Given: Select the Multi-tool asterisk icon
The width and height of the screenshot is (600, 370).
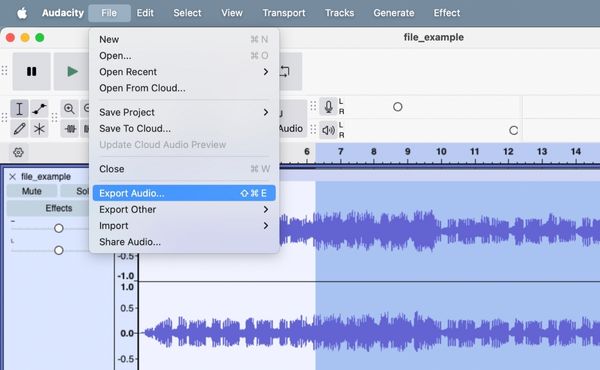Looking at the screenshot, I should click(x=39, y=129).
